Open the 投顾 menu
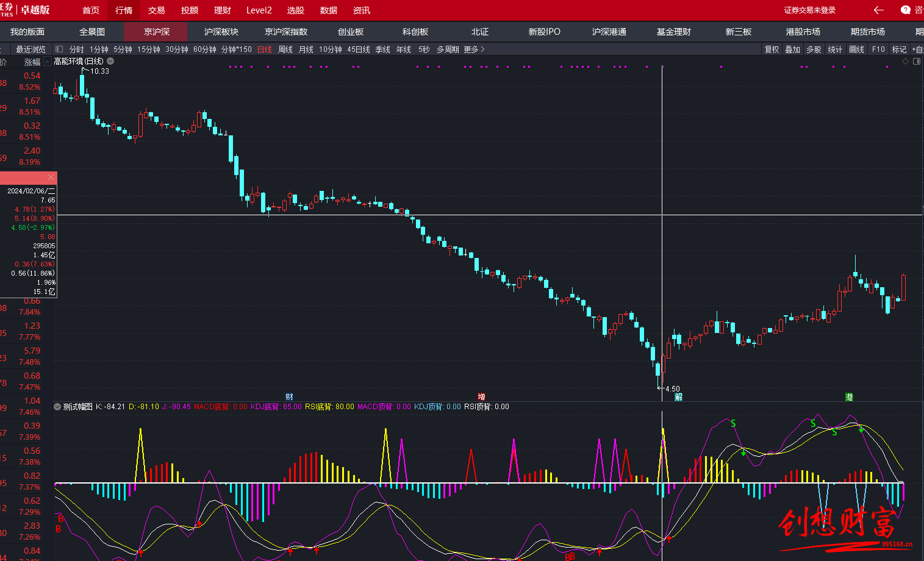The height and width of the screenshot is (561, 924). 190,10
